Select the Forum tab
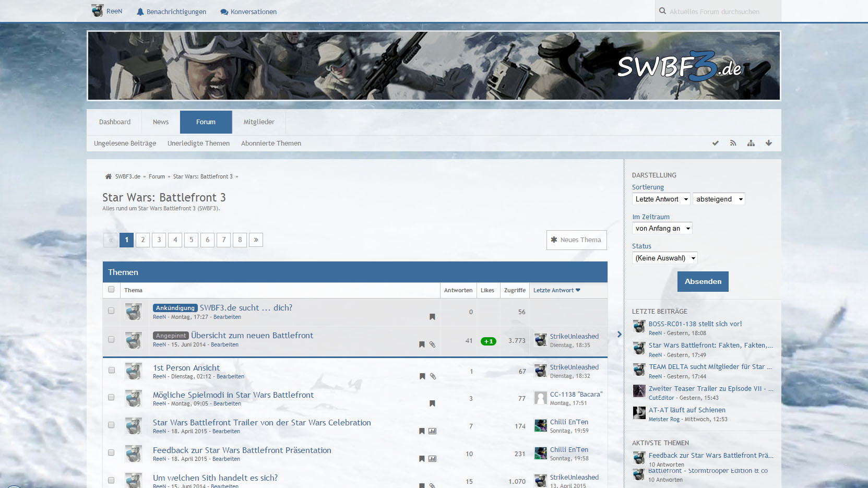The image size is (868, 488). (206, 122)
